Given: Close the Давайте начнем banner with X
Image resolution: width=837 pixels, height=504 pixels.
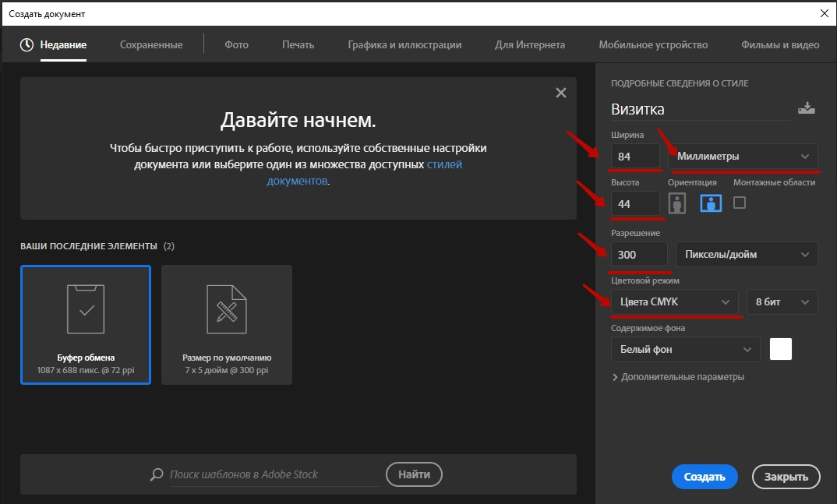Looking at the screenshot, I should tap(560, 93).
